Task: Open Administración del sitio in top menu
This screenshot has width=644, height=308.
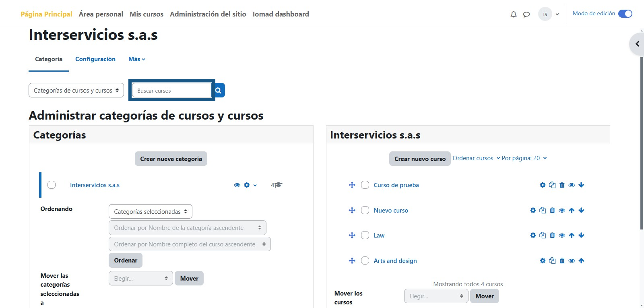Action: click(208, 14)
